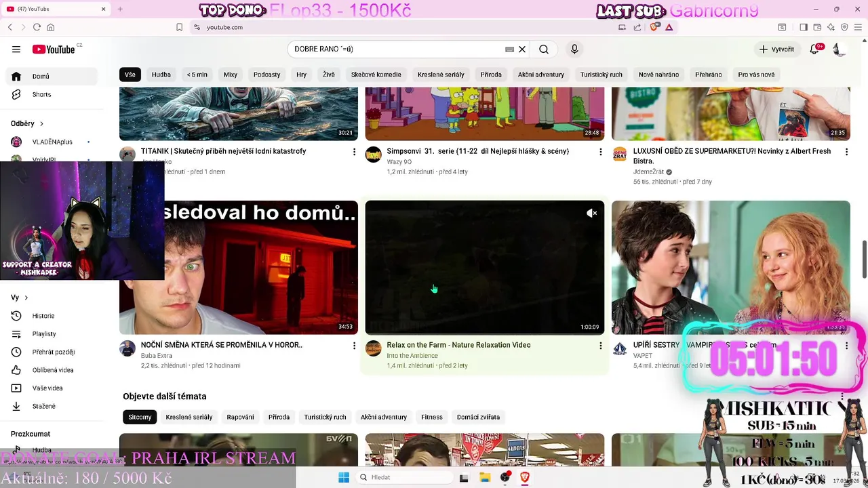
Task: Click the browser address bar youtube.com
Action: (224, 27)
